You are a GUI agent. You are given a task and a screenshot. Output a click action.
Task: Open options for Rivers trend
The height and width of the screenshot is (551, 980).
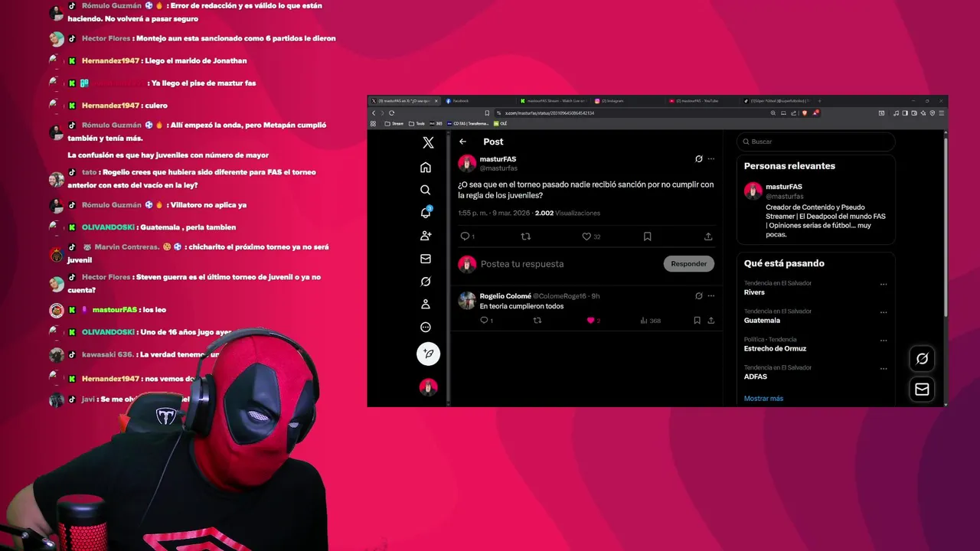pyautogui.click(x=884, y=284)
